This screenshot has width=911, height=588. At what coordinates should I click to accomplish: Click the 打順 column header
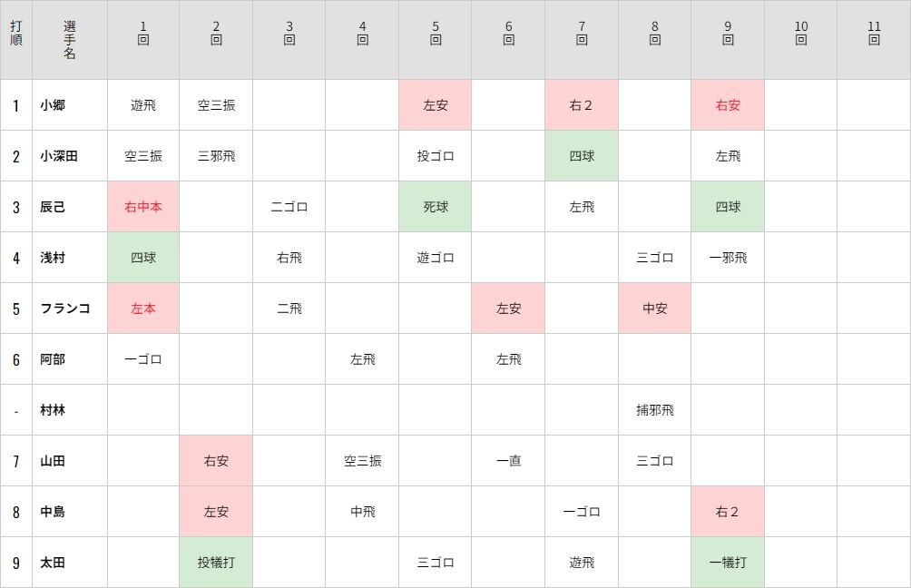(x=16, y=33)
